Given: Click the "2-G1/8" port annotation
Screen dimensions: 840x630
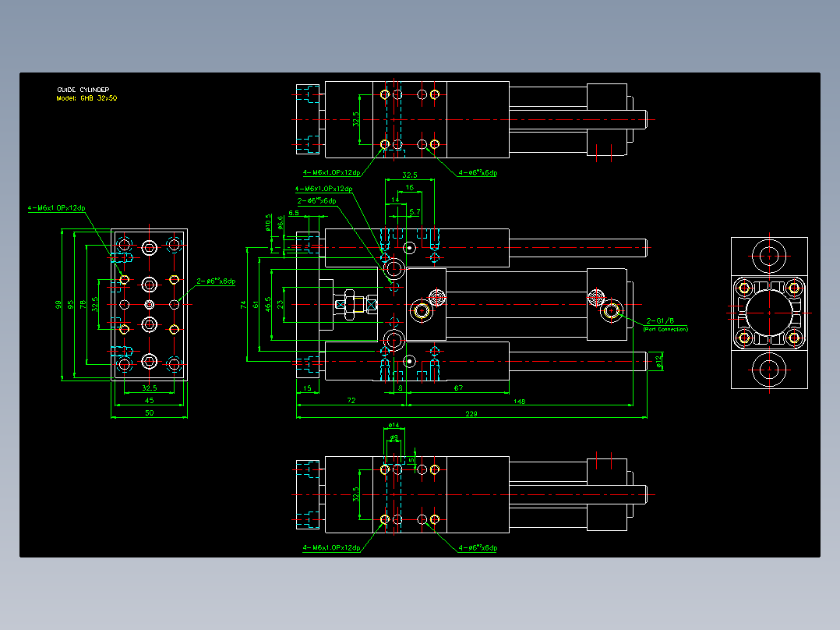Looking at the screenshot, I should coord(660,320).
